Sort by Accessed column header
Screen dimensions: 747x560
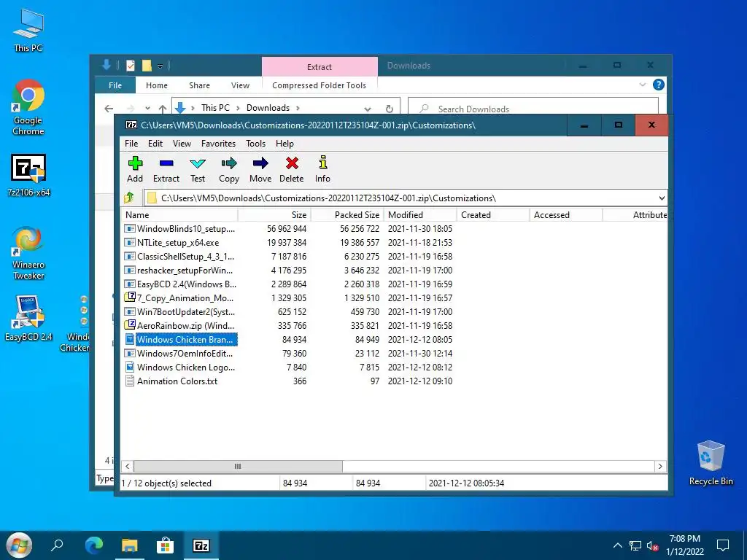point(566,215)
